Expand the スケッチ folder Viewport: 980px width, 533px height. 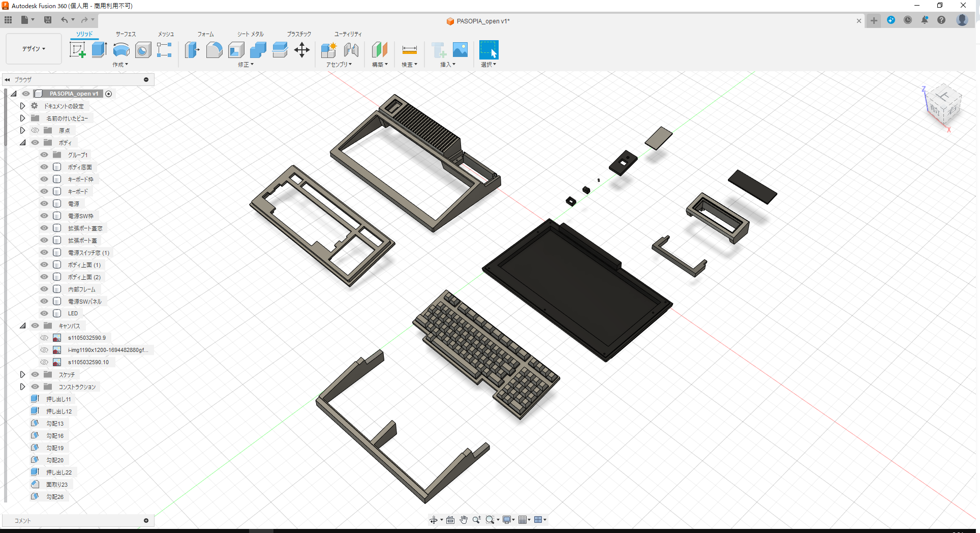pyautogui.click(x=22, y=374)
